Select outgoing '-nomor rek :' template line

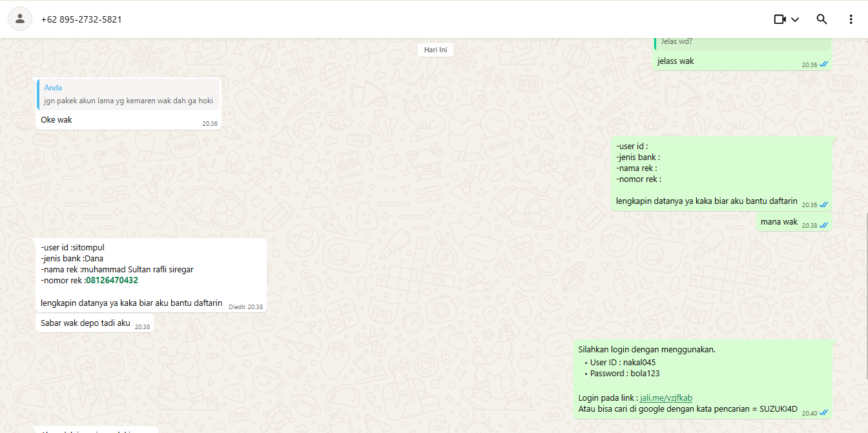point(639,179)
